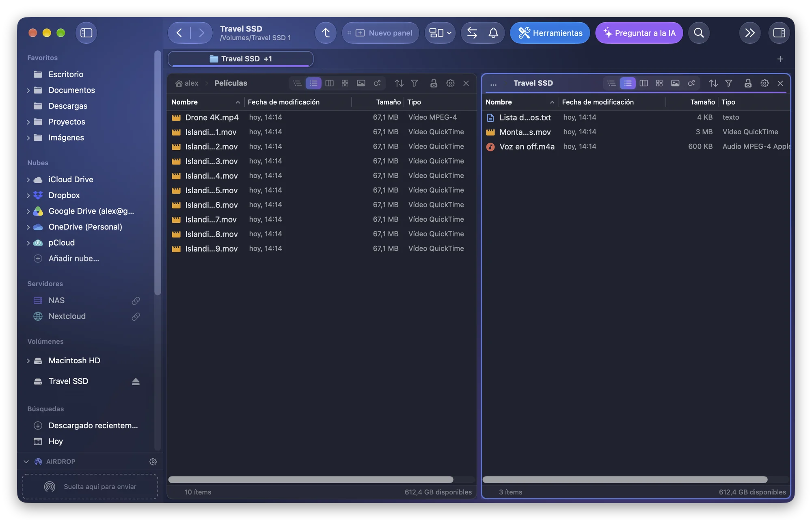Select Drone 4K.mp4 file
The width and height of the screenshot is (812, 520).
(322, 117)
